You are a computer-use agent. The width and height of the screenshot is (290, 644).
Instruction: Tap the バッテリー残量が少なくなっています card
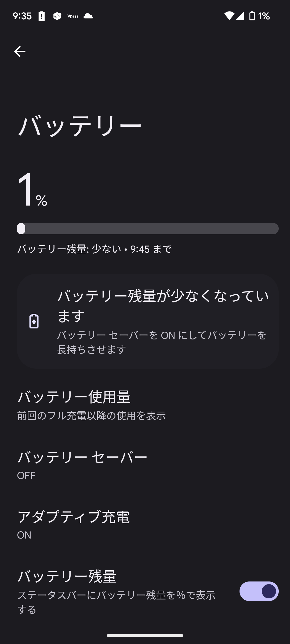pos(148,321)
